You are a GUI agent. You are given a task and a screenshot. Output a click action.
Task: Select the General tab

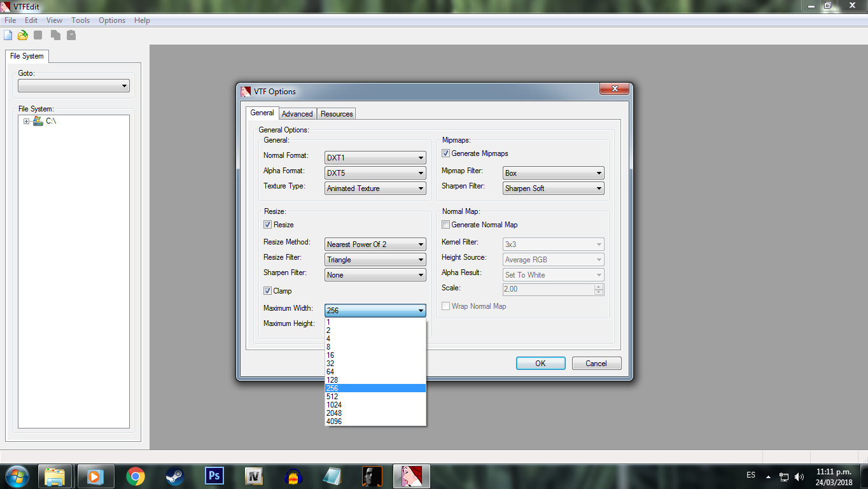[262, 113]
